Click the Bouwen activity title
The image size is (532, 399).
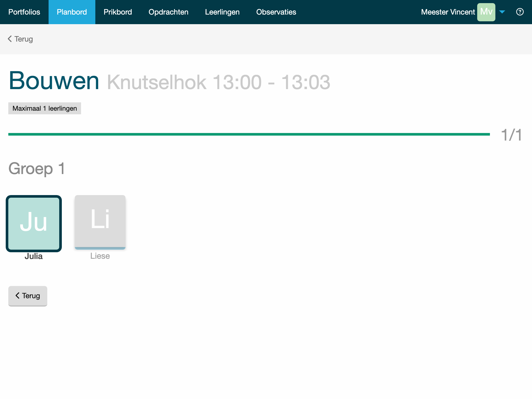pyautogui.click(x=54, y=81)
